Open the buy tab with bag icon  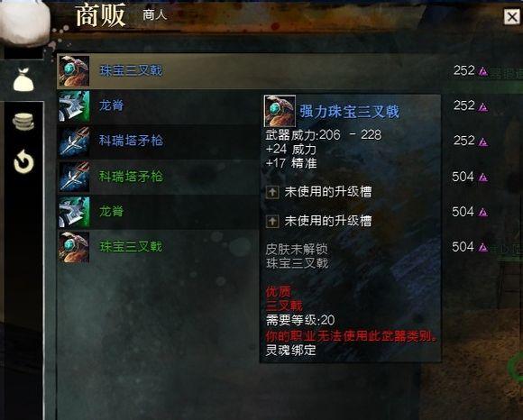pyautogui.click(x=23, y=79)
